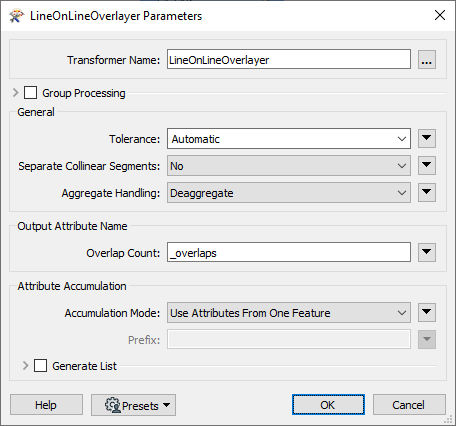Open arrow menu beside Aggregate Handling

(x=427, y=192)
